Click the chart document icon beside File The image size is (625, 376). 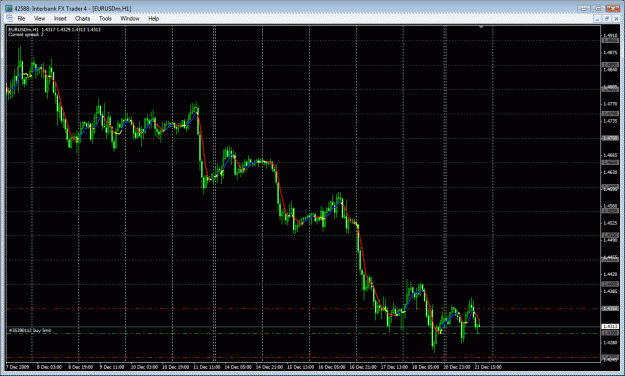[10, 18]
